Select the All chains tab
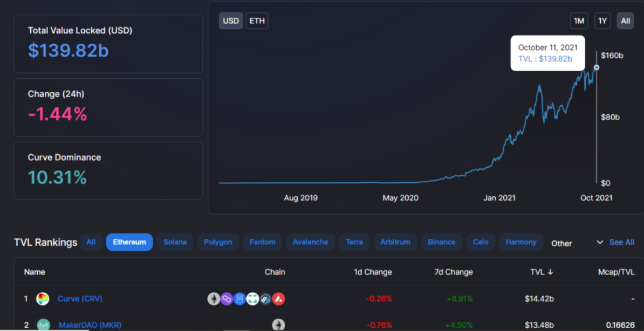The height and width of the screenshot is (331, 644). click(91, 242)
